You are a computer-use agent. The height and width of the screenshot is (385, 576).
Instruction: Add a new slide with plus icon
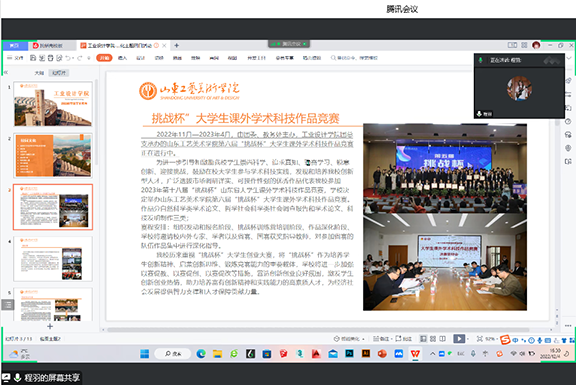[50, 326]
